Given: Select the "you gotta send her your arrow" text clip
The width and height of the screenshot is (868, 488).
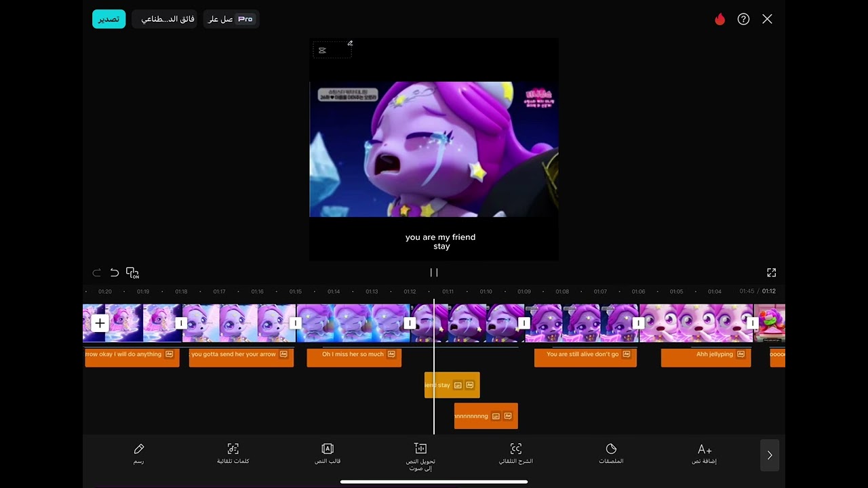Looking at the screenshot, I should [x=241, y=357].
